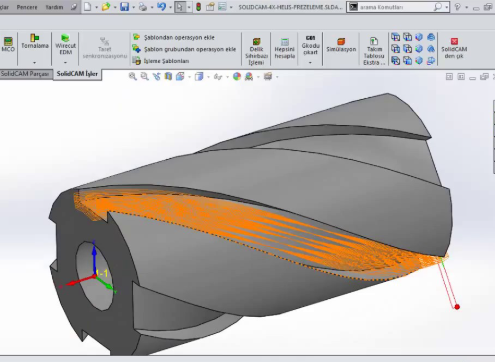Click the Previous View icon
495x362 pixels.
(x=156, y=76)
